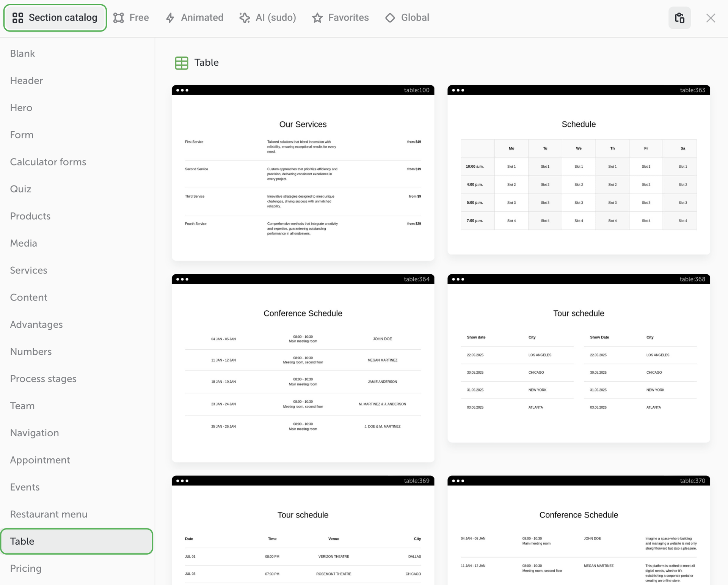Select Calculator forms category
Image resolution: width=728 pixels, height=585 pixels.
[48, 162]
